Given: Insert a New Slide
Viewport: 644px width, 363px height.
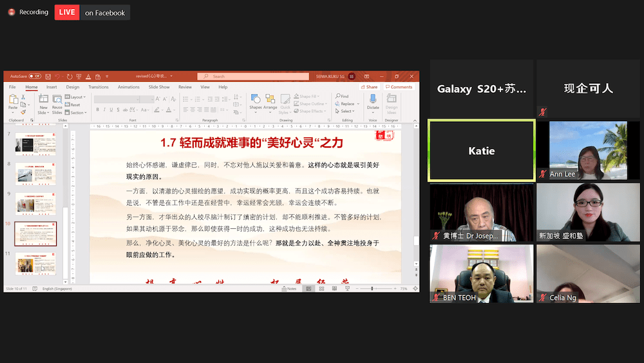Looking at the screenshot, I should 43,102.
